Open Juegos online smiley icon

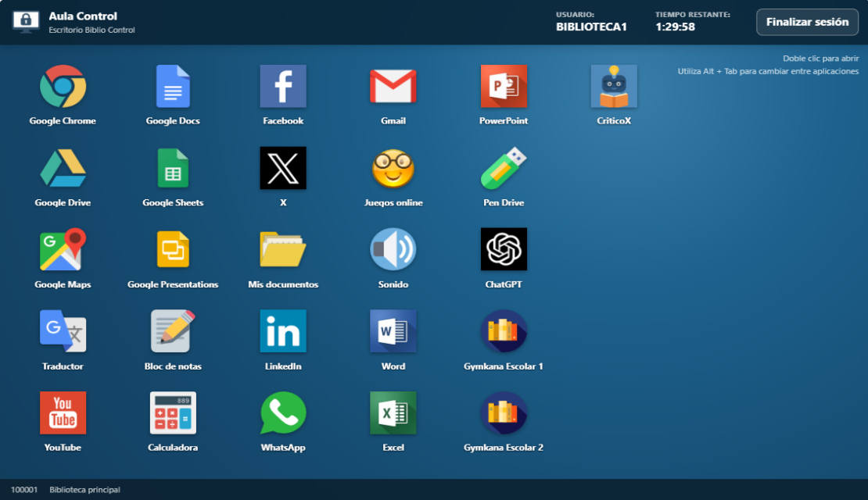point(393,168)
